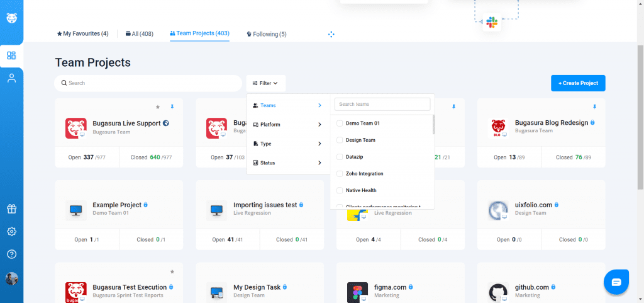Click the Example Project monitor icon

click(76, 210)
